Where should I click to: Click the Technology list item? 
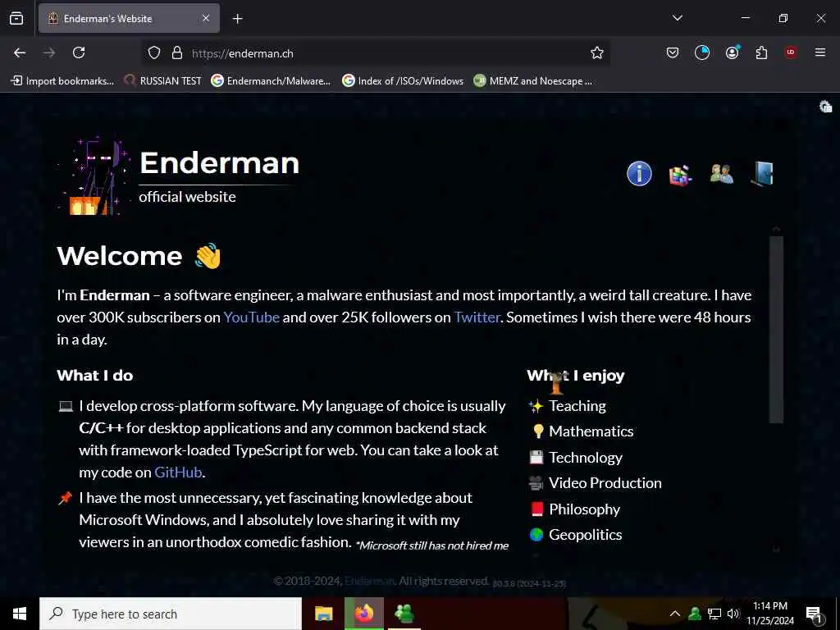coord(586,458)
